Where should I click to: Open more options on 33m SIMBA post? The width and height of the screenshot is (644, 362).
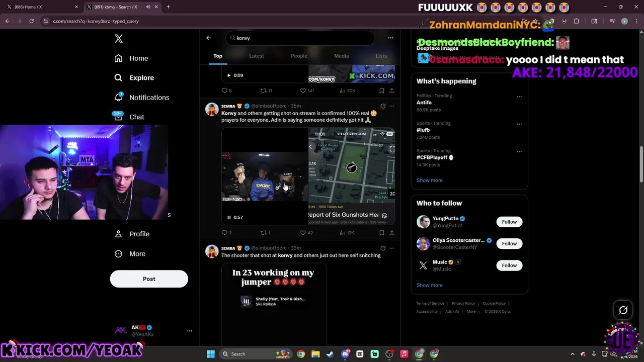click(392, 248)
